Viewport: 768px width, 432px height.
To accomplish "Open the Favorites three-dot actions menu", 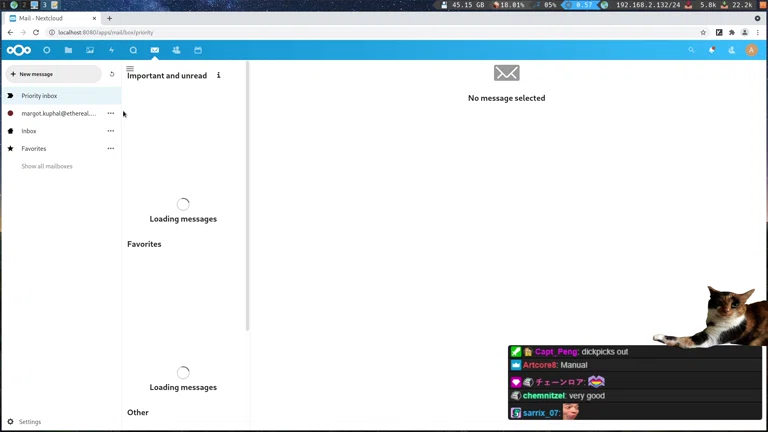I will point(111,148).
